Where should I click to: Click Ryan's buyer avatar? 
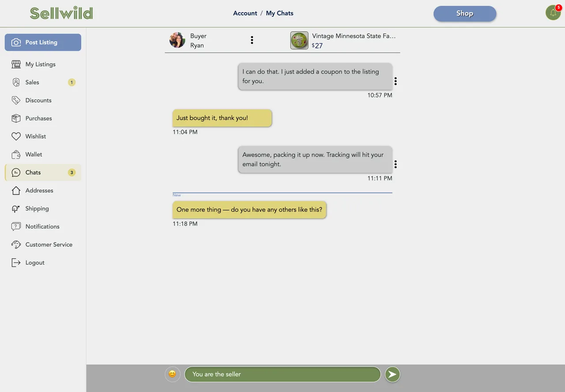(x=177, y=40)
